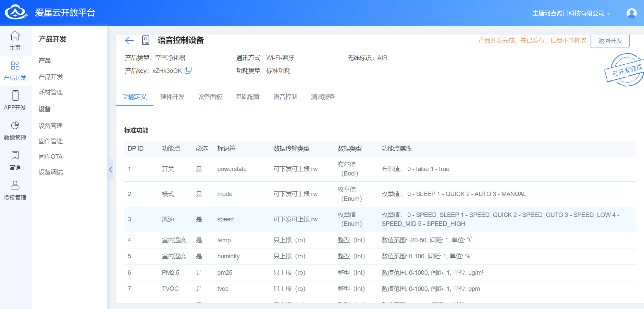The image size is (644, 309).
Task: Expand the 圭塘河喜盈门科技有限公司 company dropdown
Action: pos(571,13)
